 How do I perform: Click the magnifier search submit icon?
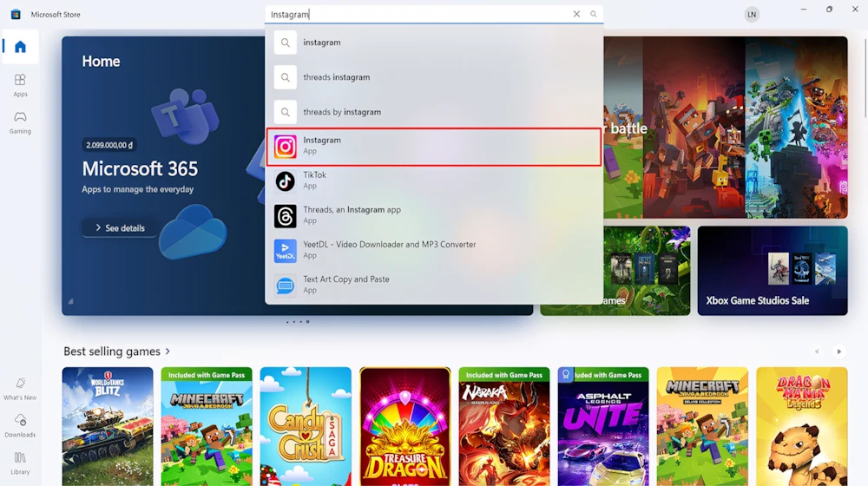click(594, 14)
